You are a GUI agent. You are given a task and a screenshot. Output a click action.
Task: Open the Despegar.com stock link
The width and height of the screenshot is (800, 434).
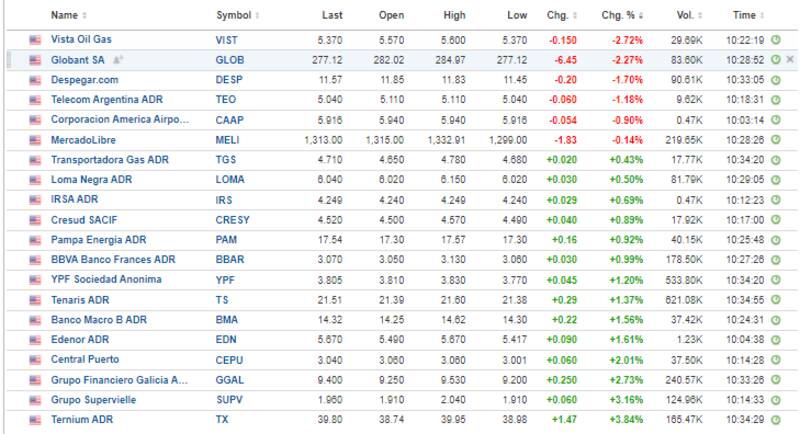(84, 80)
